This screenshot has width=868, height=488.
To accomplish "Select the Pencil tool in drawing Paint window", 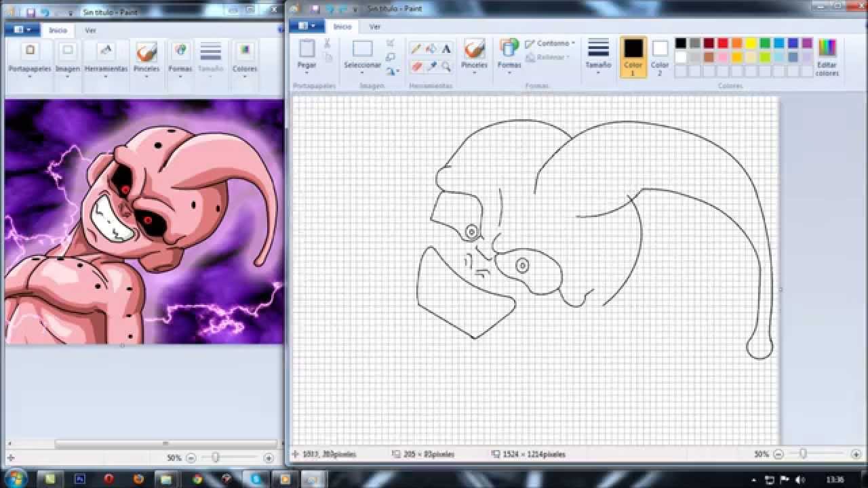I will click(x=416, y=49).
